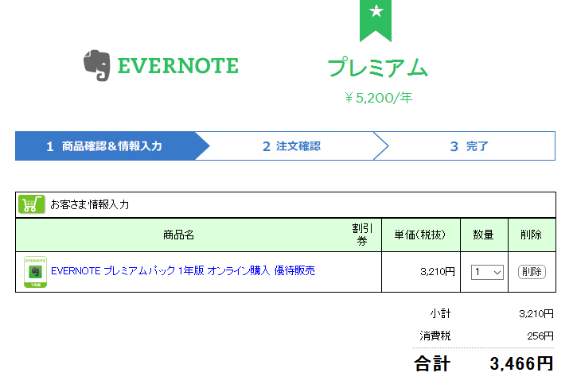Viewport: 573px width, 392px height.
Task: Click the 合計 total label
Action: click(x=432, y=364)
